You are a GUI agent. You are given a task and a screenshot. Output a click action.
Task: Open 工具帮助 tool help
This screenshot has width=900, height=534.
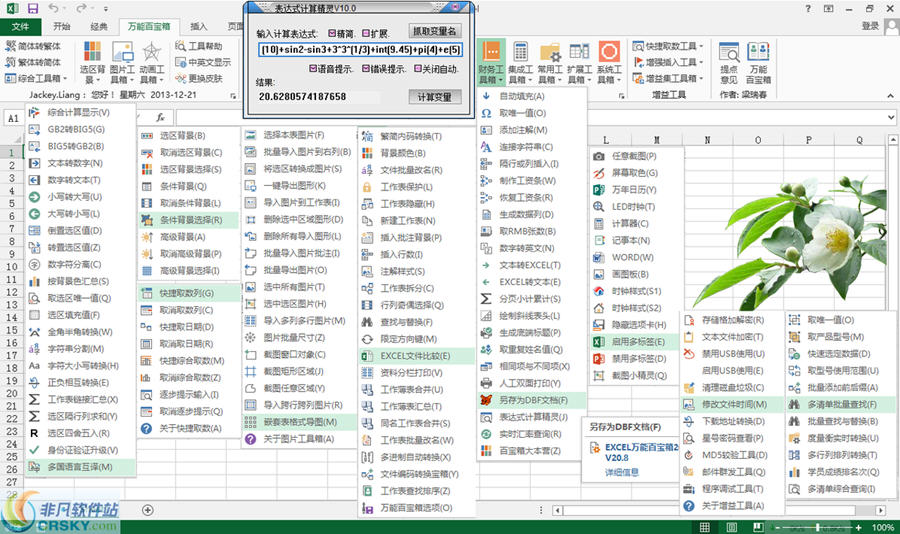(199, 46)
